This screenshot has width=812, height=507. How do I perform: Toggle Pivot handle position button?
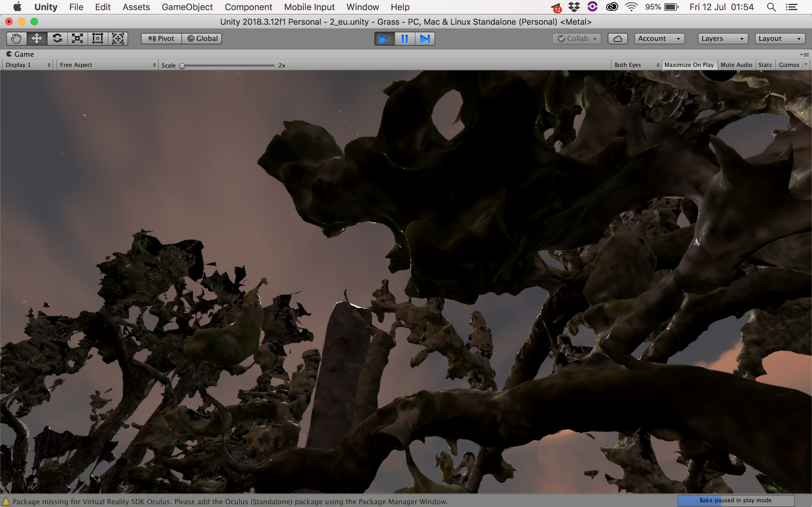pyautogui.click(x=161, y=39)
